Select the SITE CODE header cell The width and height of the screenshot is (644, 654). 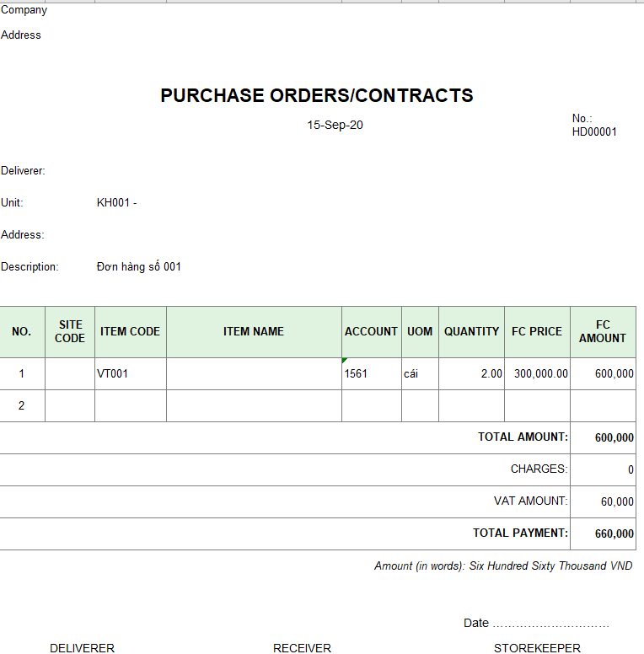(70, 331)
